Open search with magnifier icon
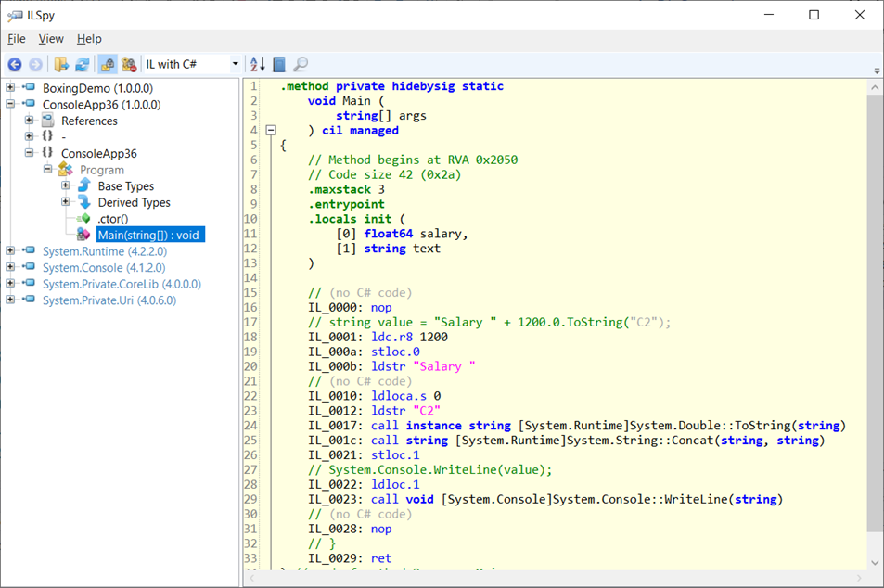Image resolution: width=884 pixels, height=588 pixels. [x=301, y=64]
